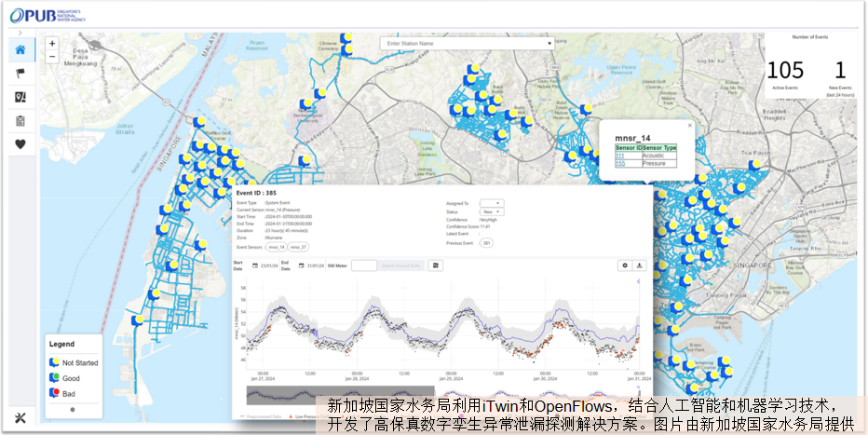Click the 105 Active Events count
Screen dimensions: 868x435
(785, 70)
